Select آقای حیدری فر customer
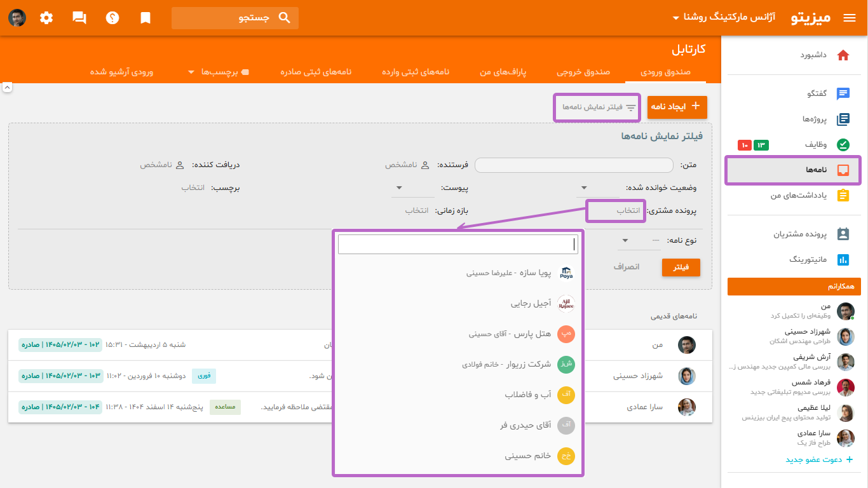The image size is (868, 488). tap(458, 426)
